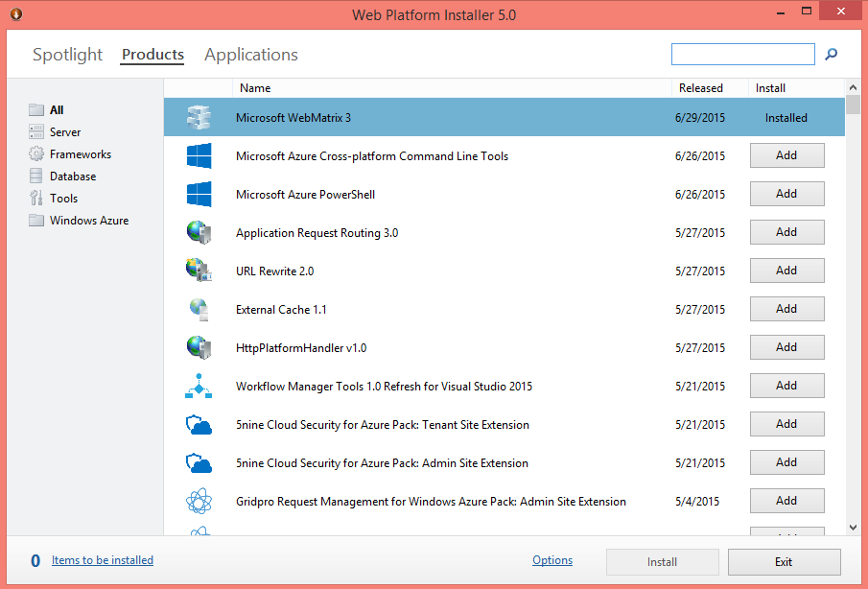Click the scrollbar up arrow

853,87
